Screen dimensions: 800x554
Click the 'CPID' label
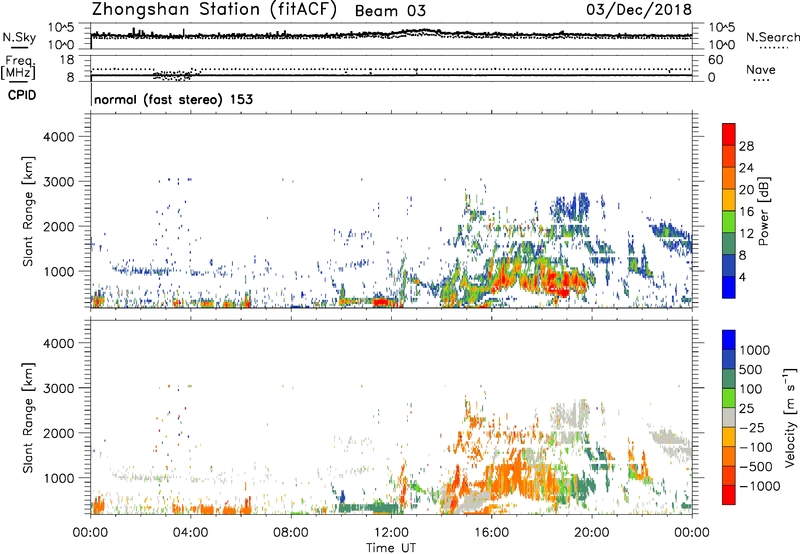pyautogui.click(x=22, y=95)
